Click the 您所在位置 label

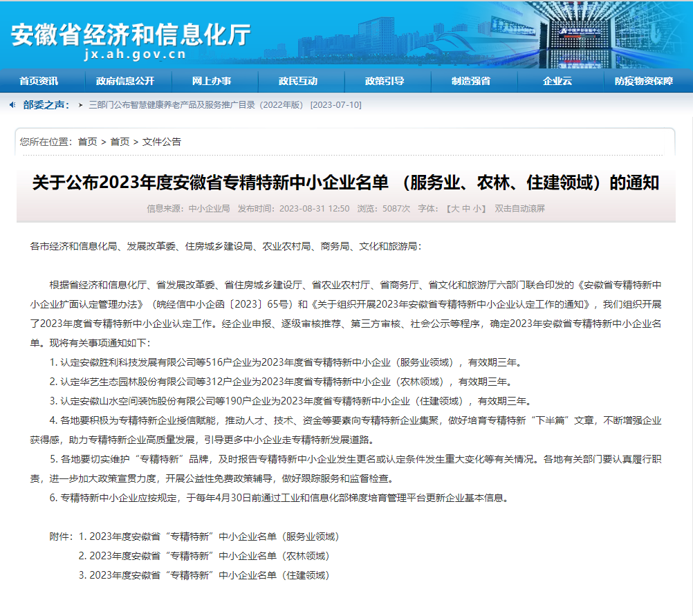(x=46, y=142)
